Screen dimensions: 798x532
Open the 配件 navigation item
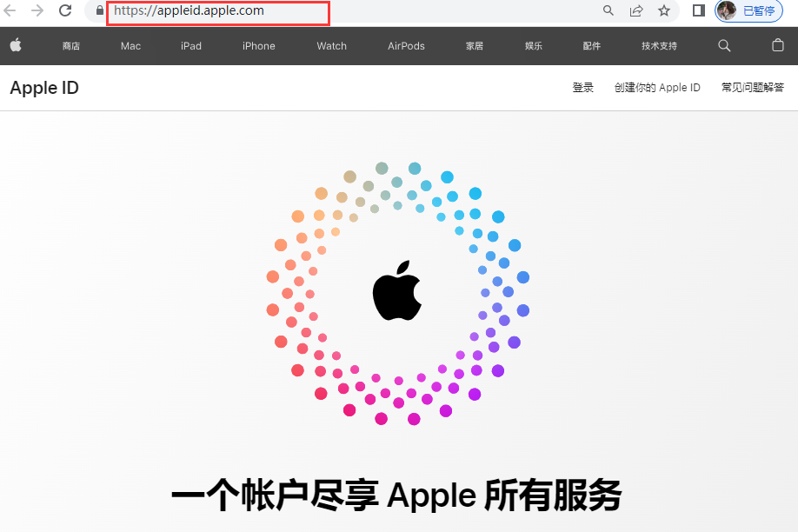click(592, 46)
